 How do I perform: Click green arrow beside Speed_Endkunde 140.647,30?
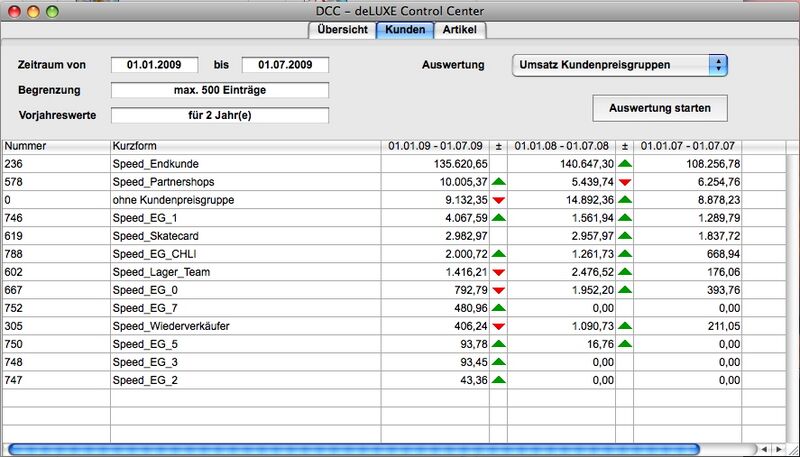[625, 163]
